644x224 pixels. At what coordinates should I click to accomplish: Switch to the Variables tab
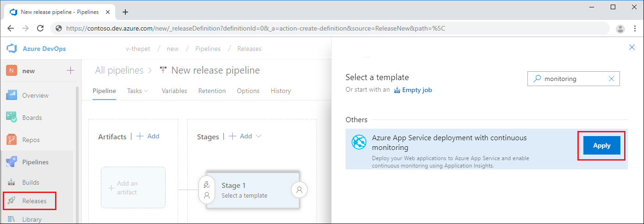174,91
